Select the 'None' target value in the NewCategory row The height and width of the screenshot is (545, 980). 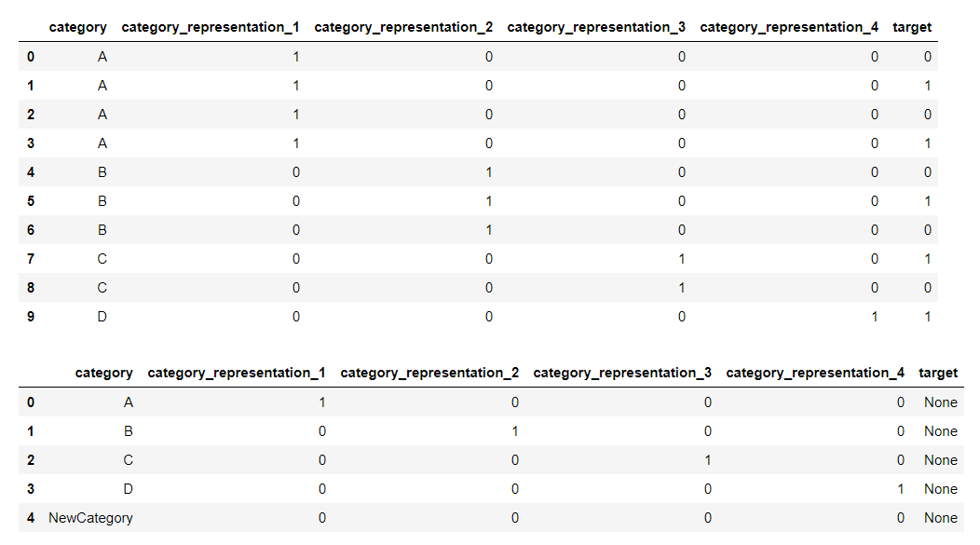coord(941,518)
